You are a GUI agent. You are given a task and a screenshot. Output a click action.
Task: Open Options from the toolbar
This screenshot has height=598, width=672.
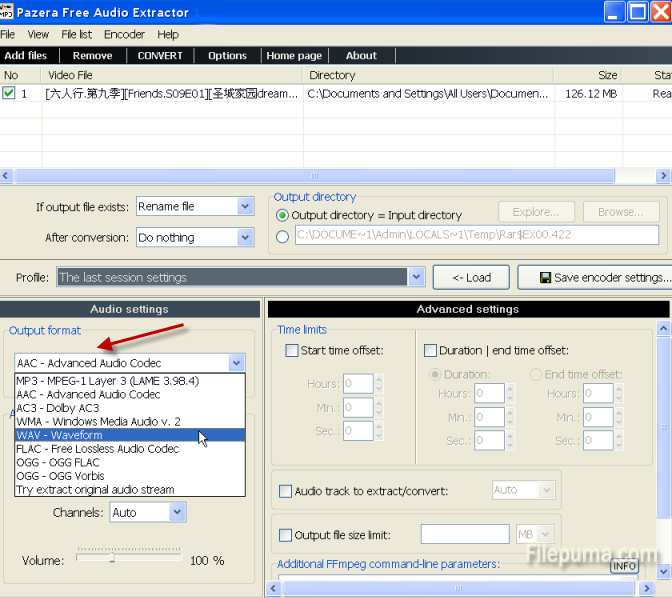click(227, 56)
